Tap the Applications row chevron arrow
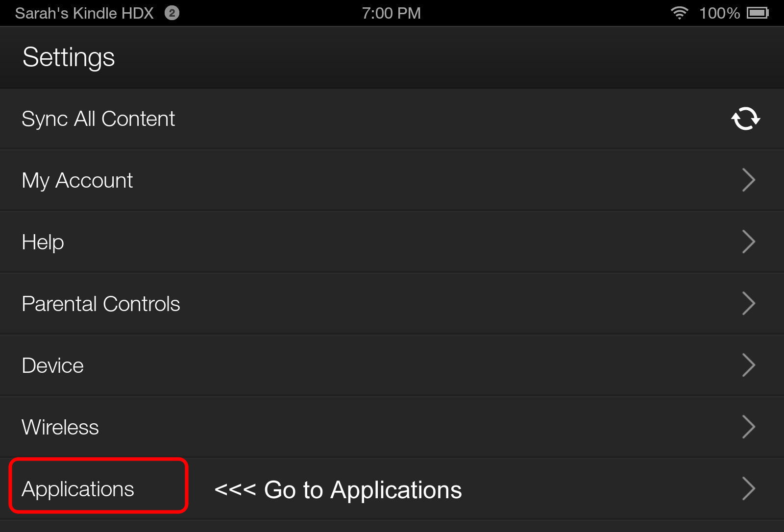The width and height of the screenshot is (784, 532). point(748,489)
